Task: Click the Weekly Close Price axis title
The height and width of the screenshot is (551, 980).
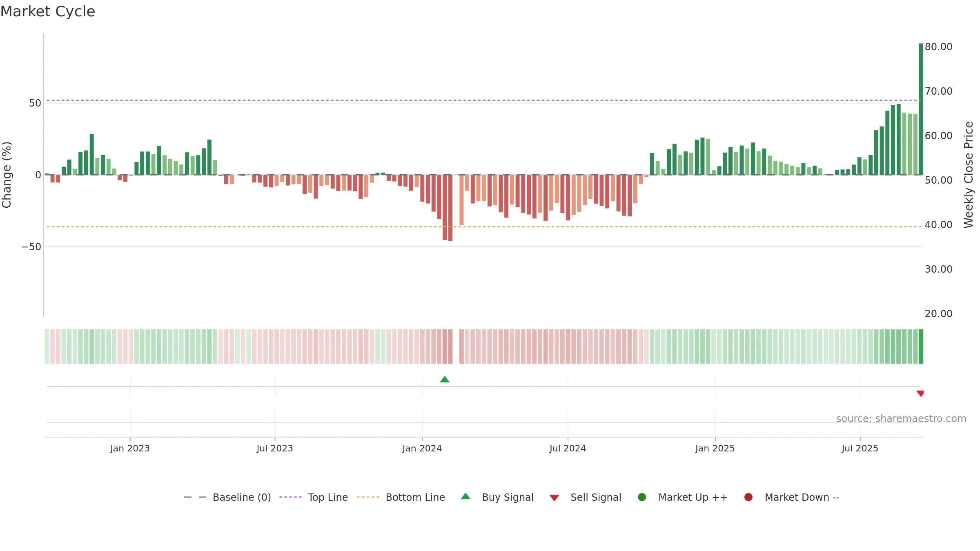Action: (969, 175)
